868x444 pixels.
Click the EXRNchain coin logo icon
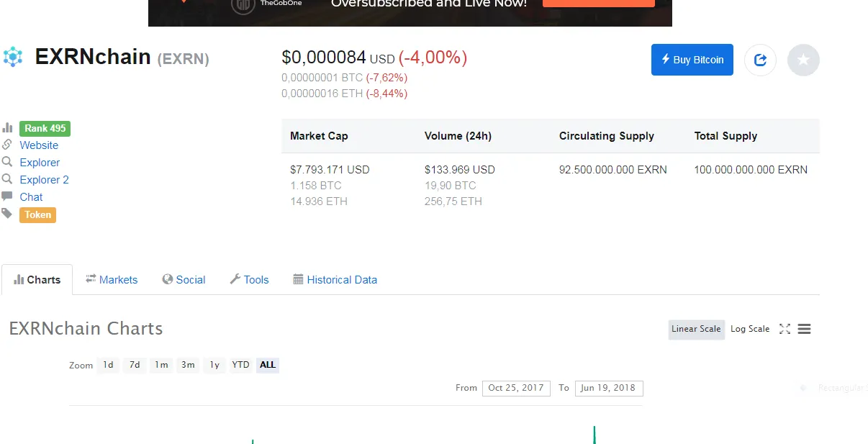click(13, 57)
